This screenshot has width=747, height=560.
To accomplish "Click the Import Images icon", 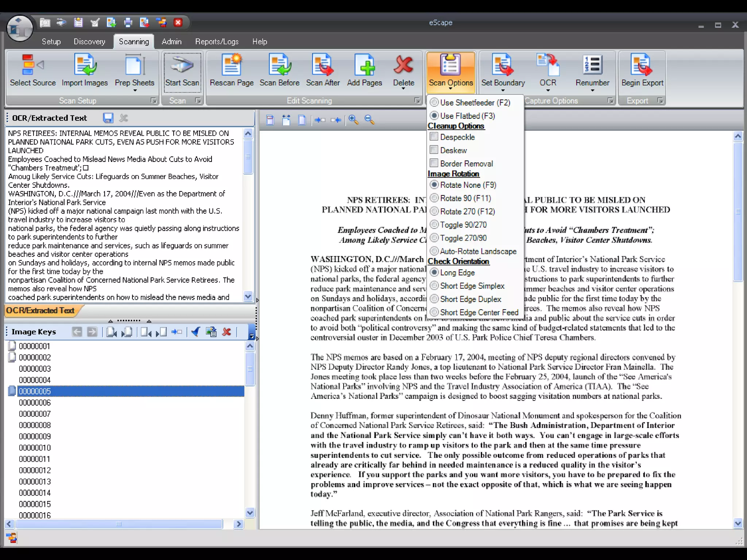I will click(x=85, y=66).
